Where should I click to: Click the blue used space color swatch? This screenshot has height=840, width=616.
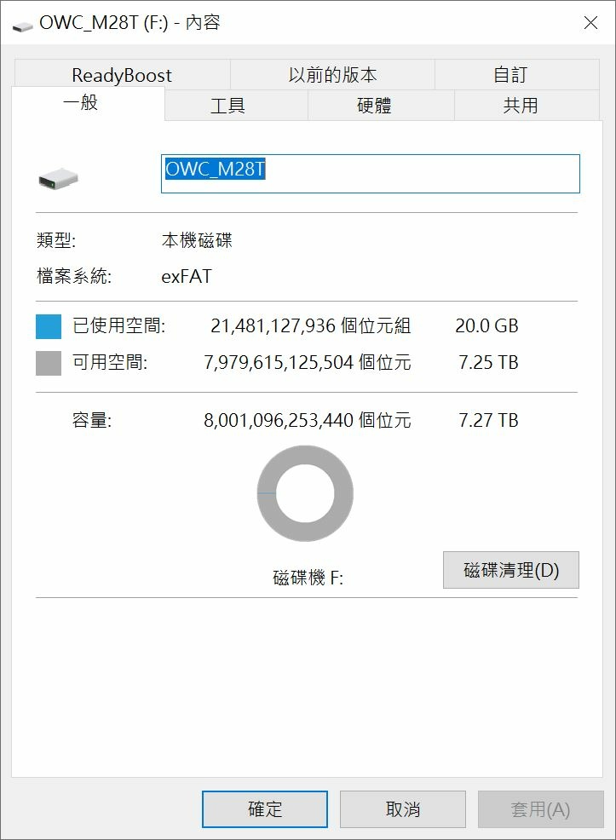[49, 326]
